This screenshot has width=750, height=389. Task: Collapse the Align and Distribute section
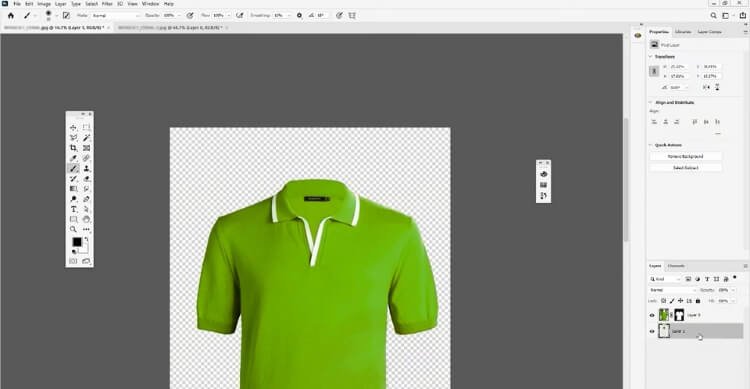click(651, 102)
